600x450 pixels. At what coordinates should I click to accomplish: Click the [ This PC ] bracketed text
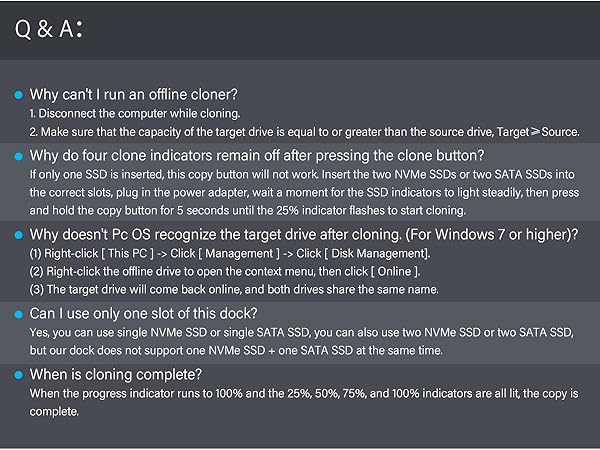[x=127, y=253]
